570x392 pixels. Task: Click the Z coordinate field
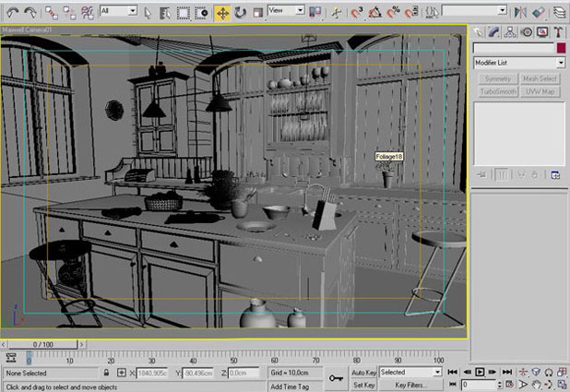pos(243,373)
